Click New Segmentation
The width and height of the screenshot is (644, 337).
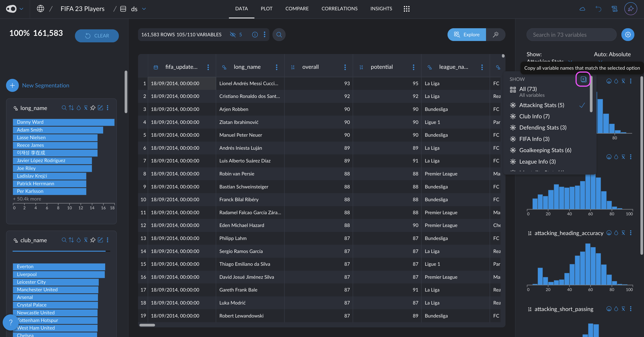[x=38, y=85]
